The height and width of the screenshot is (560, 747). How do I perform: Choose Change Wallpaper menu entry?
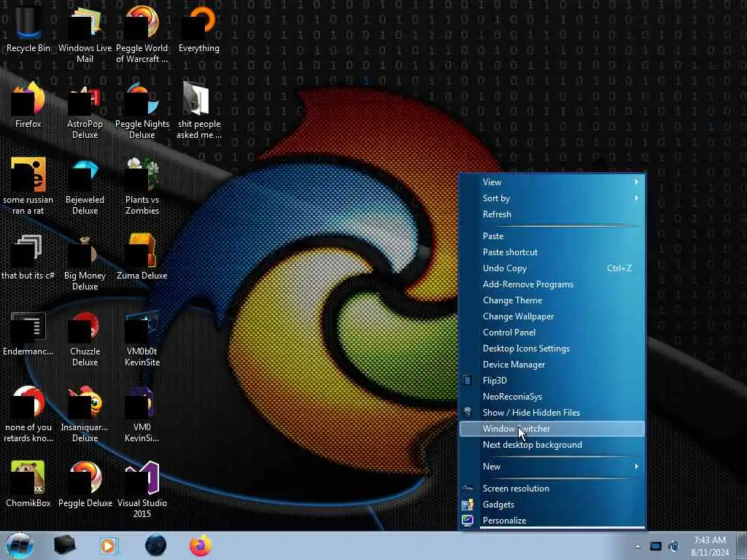[x=552, y=316]
